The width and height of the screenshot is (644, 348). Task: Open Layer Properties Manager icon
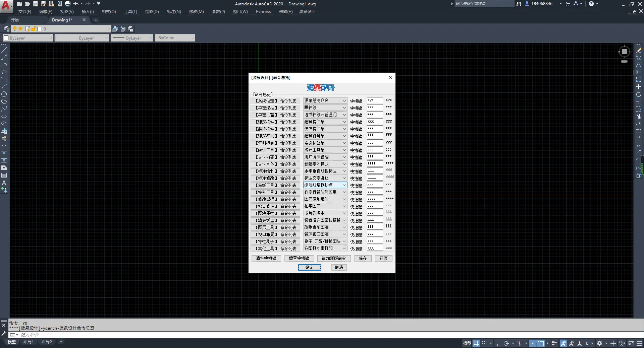[6, 29]
